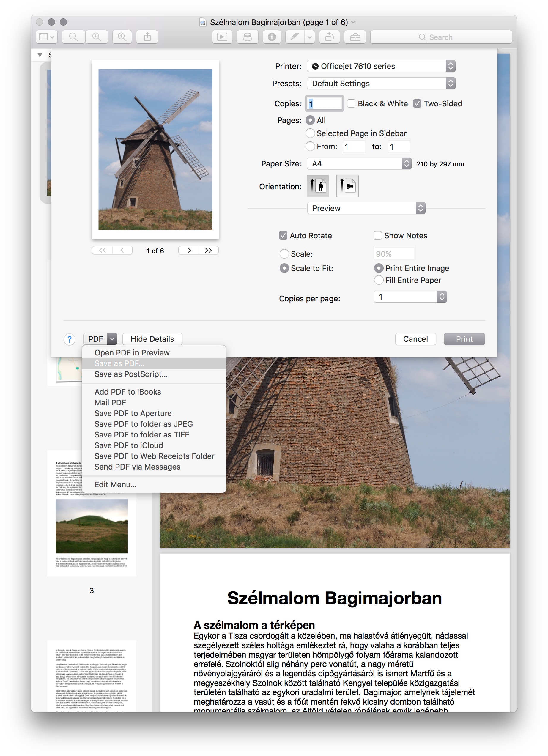Screen dimensions: 548x756
Task: Open the Printer dropdown
Action: point(381,66)
